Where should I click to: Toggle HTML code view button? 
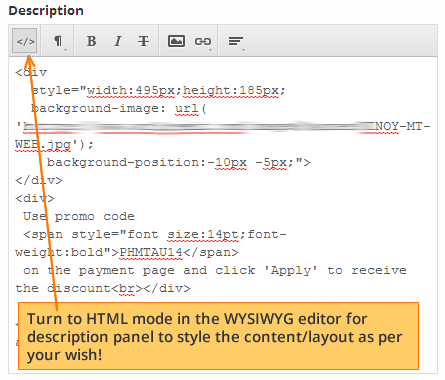25,41
